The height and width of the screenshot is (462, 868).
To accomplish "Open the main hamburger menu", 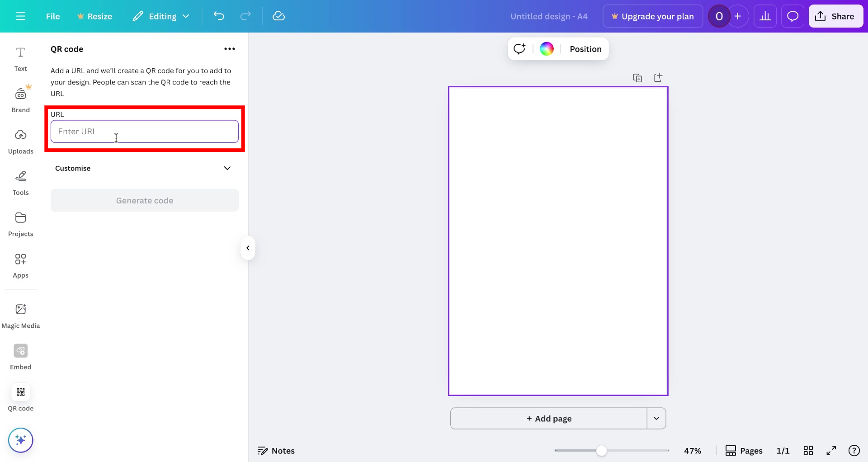I will (20, 16).
